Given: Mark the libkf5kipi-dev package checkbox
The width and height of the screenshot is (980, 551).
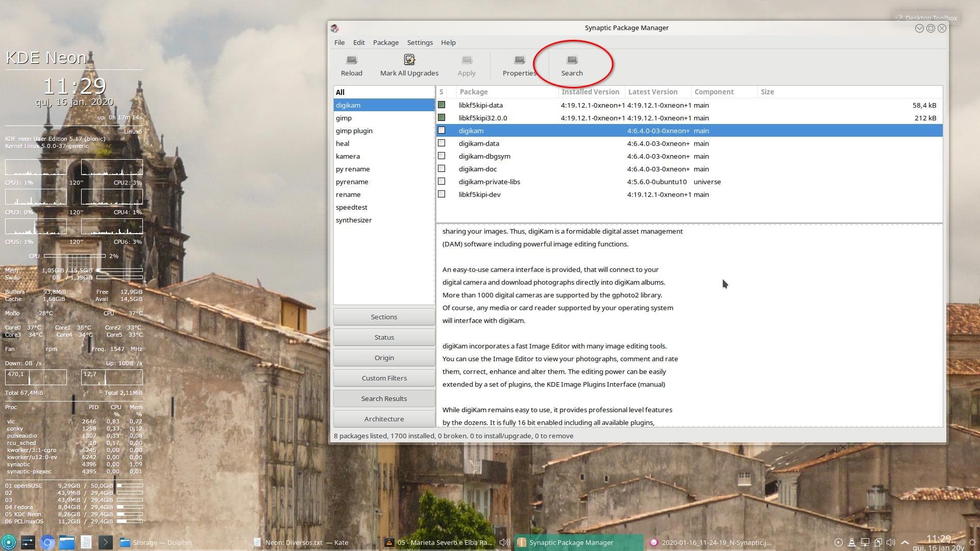Looking at the screenshot, I should click(442, 194).
